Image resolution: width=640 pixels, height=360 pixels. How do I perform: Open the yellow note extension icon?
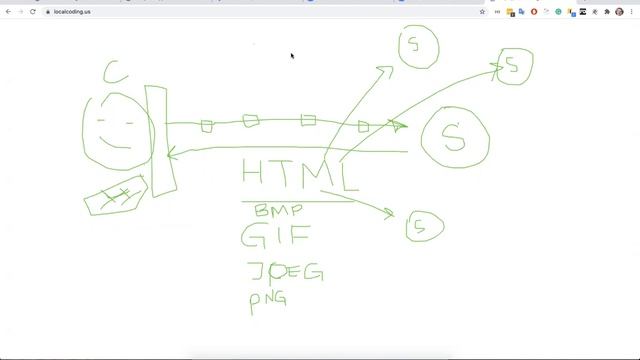tap(510, 12)
